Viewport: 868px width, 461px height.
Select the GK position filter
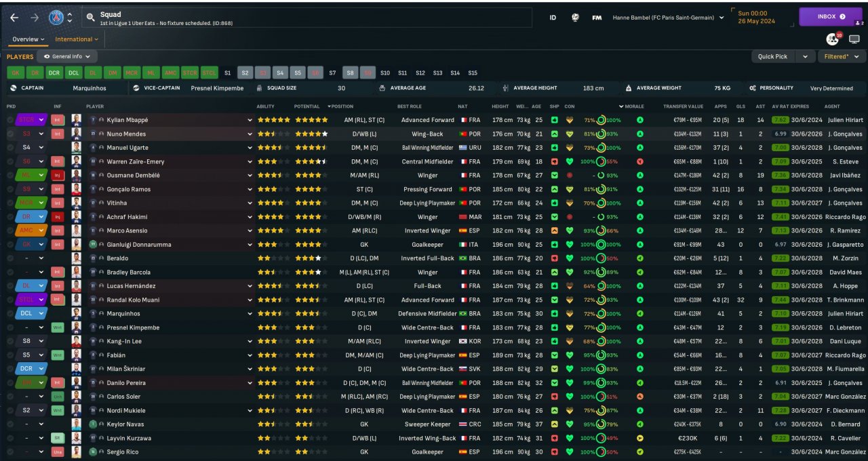pyautogui.click(x=16, y=73)
